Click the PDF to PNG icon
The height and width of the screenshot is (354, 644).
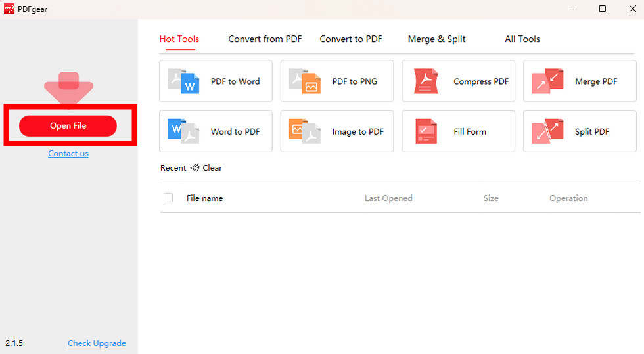[305, 81]
